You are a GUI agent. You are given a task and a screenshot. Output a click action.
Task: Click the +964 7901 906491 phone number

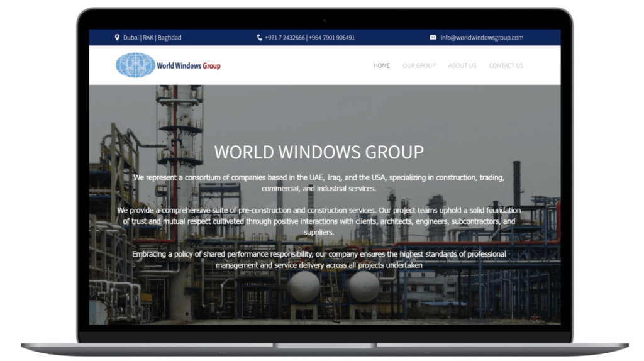tap(331, 37)
